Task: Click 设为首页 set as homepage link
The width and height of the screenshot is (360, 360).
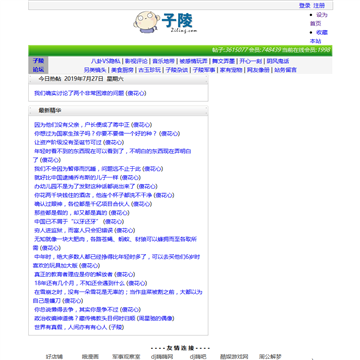Action: pyautogui.click(x=319, y=19)
